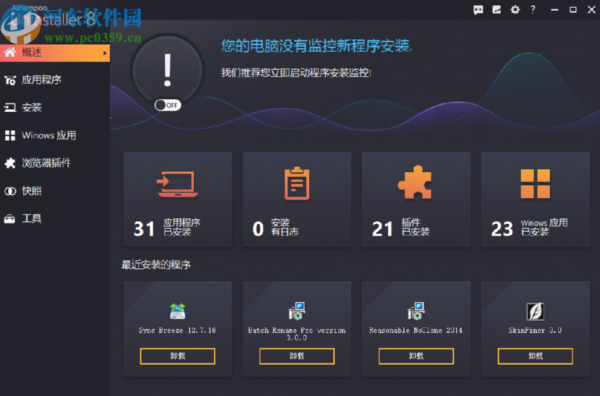
Task: Expand the 概述 arrow chevron
Action: click(x=105, y=53)
